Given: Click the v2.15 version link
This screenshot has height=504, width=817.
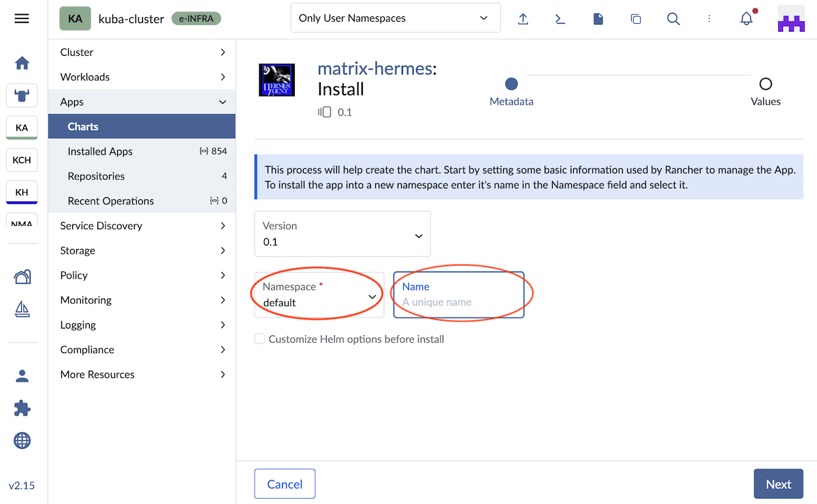Looking at the screenshot, I should coord(22,486).
